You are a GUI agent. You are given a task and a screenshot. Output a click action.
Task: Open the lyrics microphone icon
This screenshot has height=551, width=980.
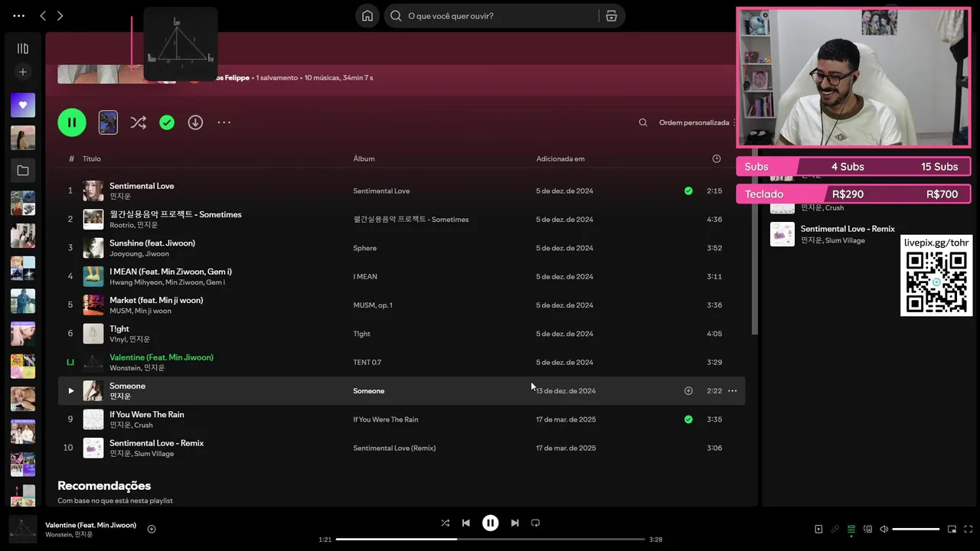coord(835,529)
